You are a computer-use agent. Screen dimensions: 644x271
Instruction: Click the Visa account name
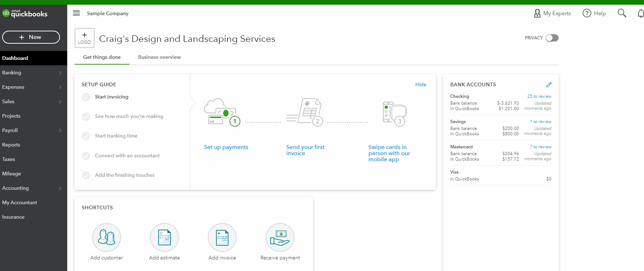454,172
